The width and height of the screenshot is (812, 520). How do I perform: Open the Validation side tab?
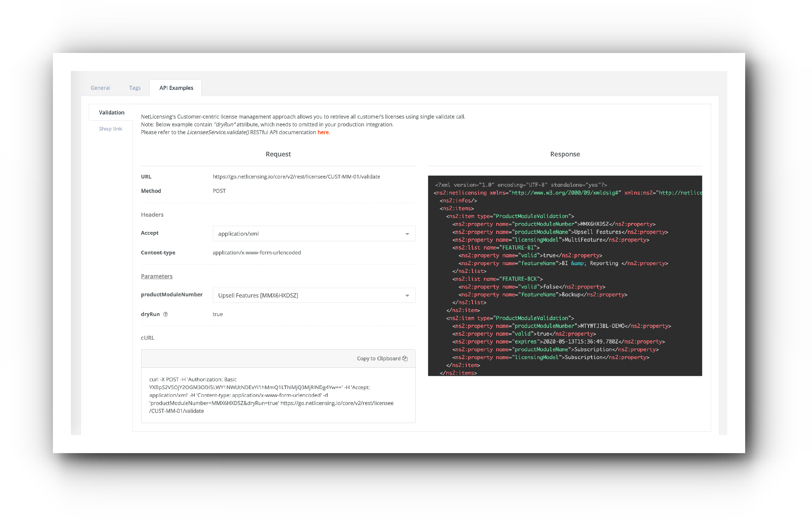coord(112,112)
